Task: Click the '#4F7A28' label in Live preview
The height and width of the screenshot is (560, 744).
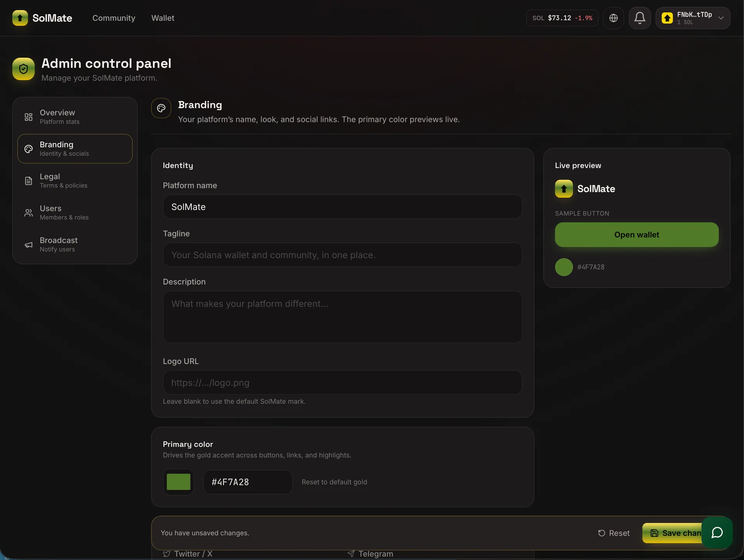Action: 591,267
